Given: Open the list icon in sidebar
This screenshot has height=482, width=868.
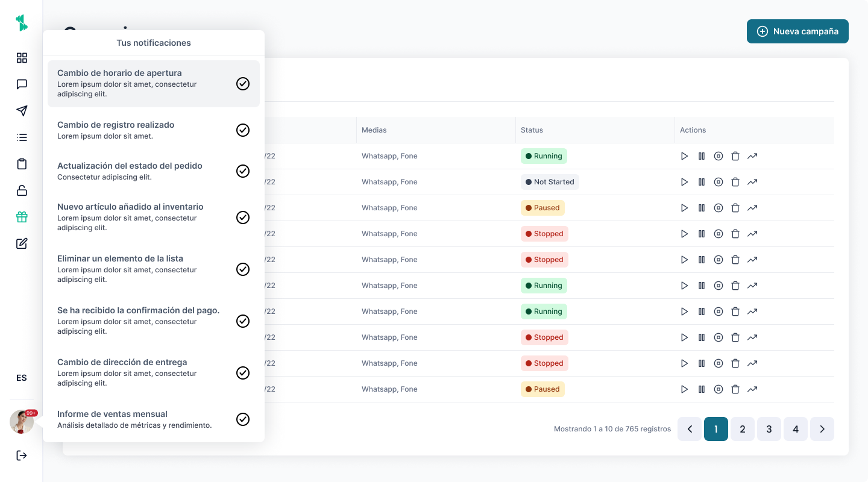Looking at the screenshot, I should pos(22,137).
